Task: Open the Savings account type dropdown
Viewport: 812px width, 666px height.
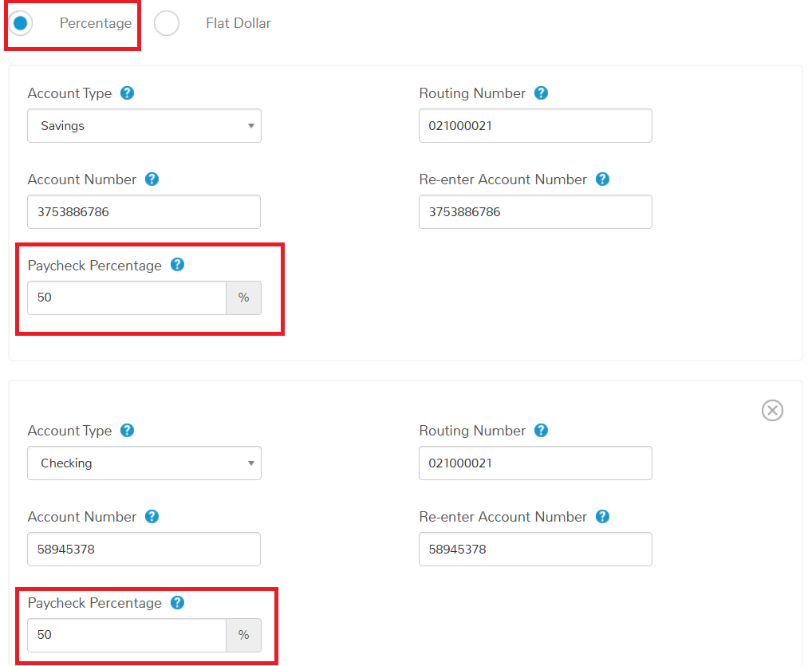Action: click(x=144, y=126)
